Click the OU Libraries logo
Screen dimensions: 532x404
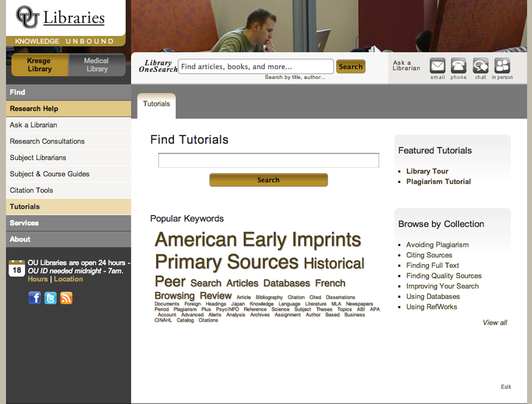(x=60, y=17)
